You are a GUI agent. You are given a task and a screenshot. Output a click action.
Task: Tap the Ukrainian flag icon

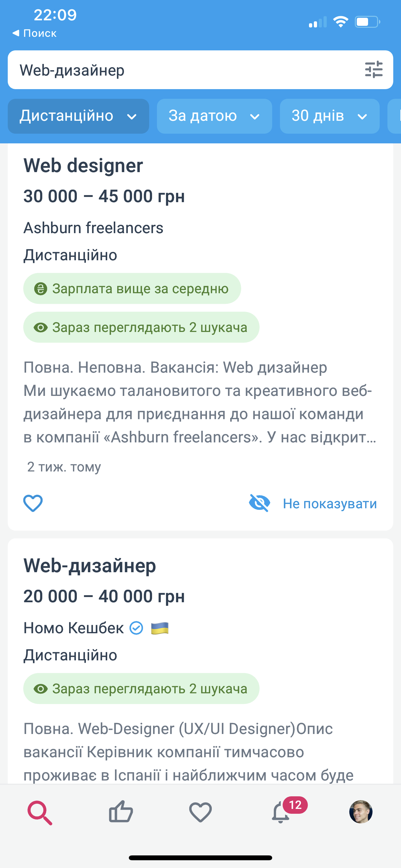(160, 628)
